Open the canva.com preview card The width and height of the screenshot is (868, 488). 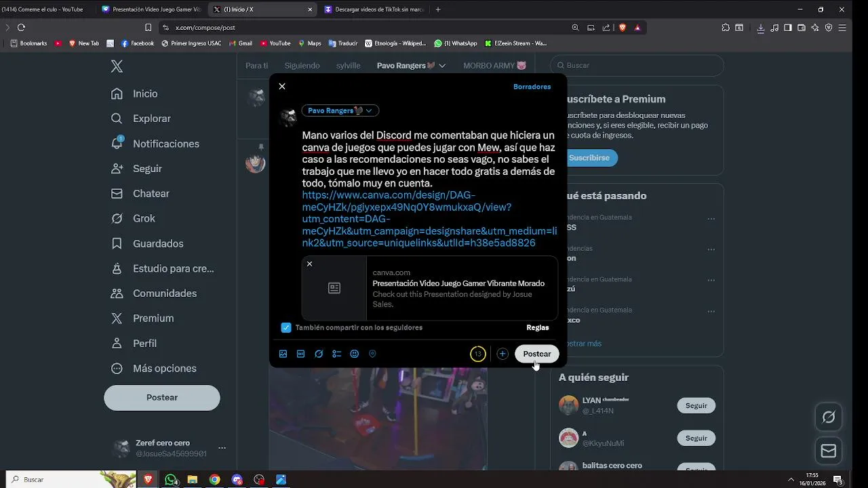coord(430,288)
